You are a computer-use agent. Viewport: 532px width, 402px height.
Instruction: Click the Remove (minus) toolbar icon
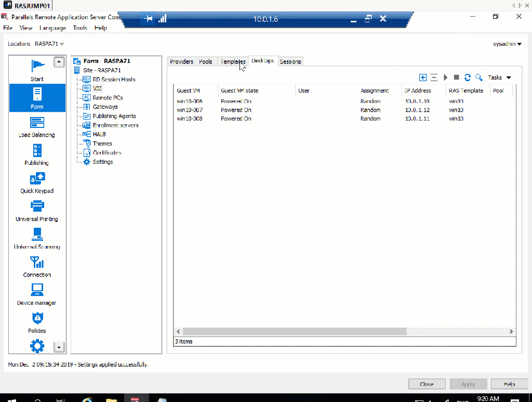click(434, 77)
